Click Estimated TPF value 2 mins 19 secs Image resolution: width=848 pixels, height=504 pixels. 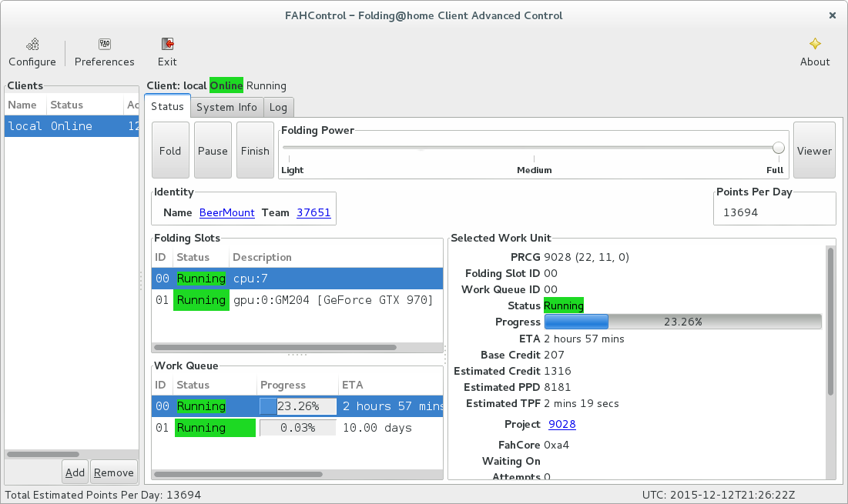pos(582,403)
